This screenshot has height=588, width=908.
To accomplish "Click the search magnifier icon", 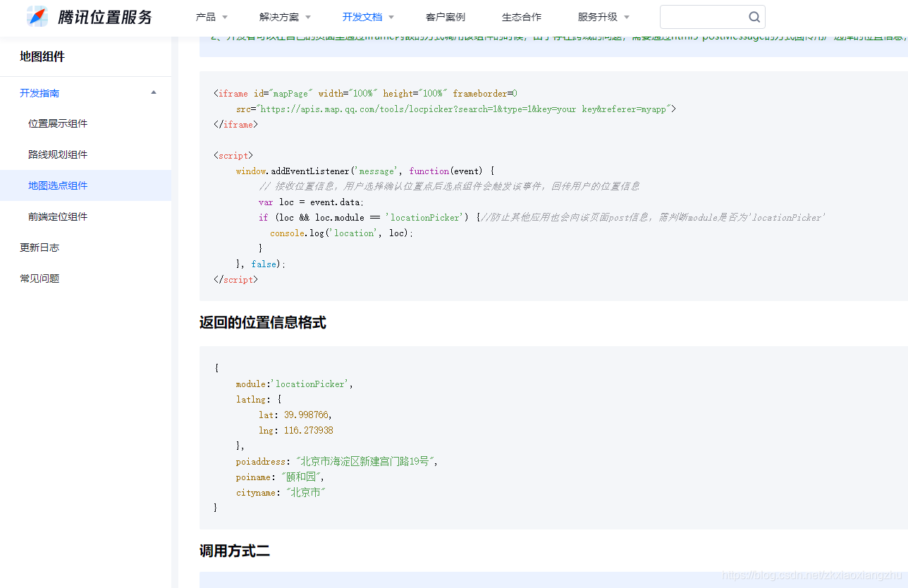I will point(754,17).
